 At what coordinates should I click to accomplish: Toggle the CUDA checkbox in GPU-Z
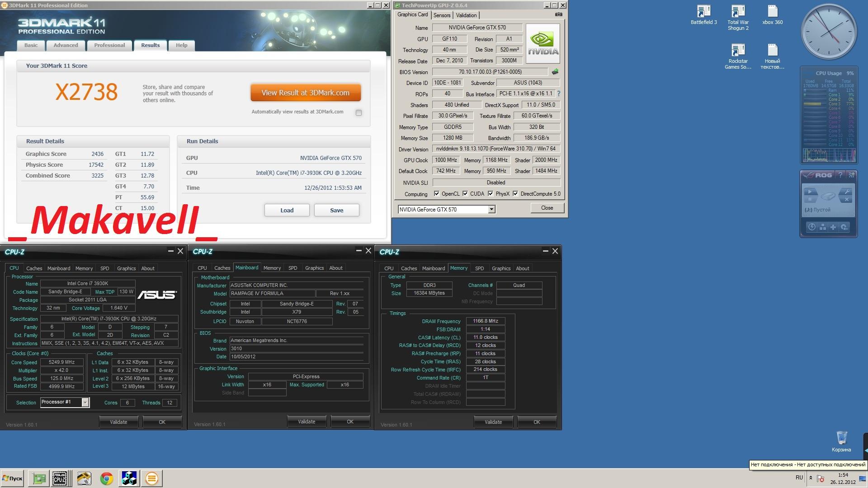(x=465, y=194)
